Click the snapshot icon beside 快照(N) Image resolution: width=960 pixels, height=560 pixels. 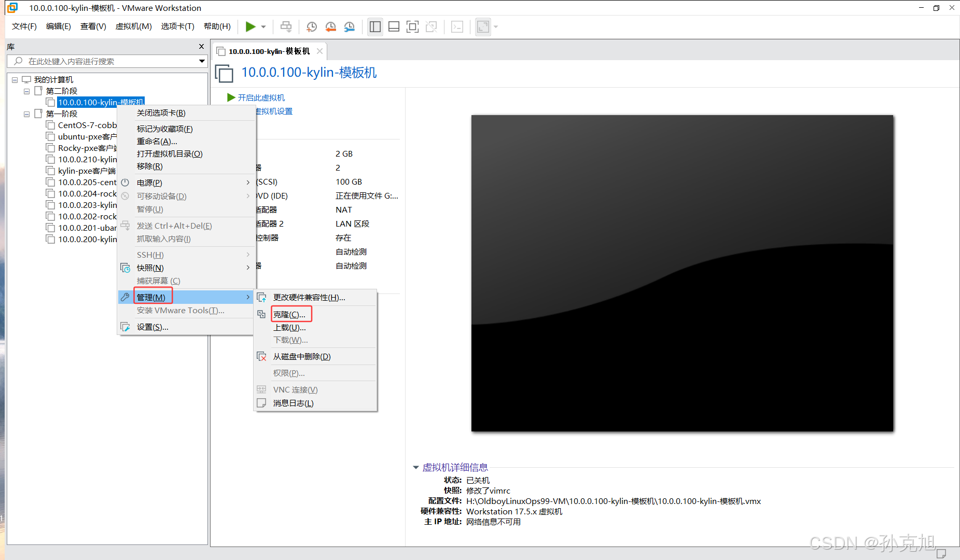(125, 268)
